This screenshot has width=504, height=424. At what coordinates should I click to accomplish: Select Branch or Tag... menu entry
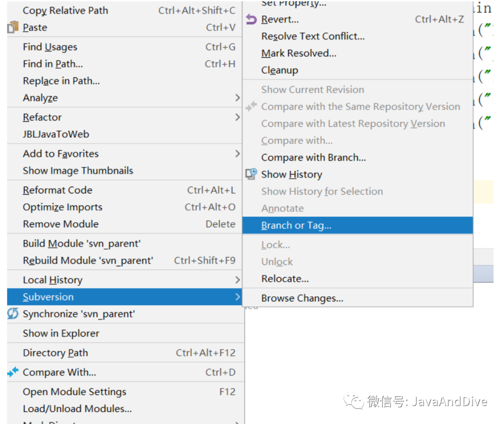(296, 226)
